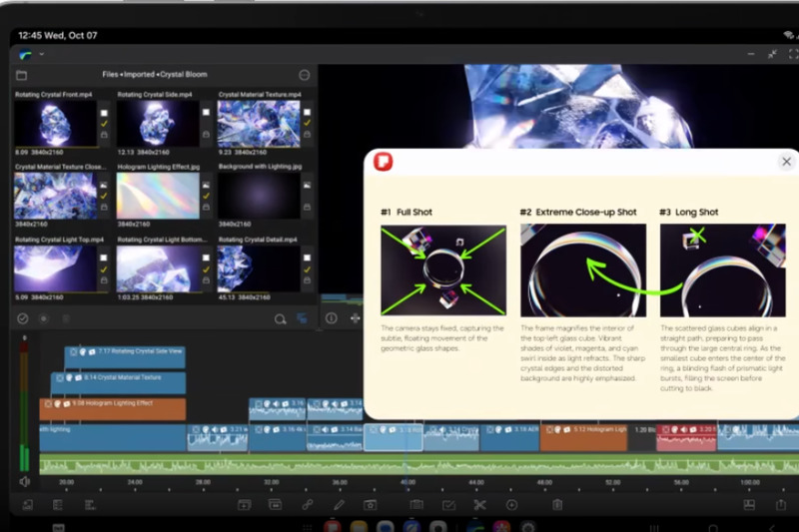Image resolution: width=799 pixels, height=532 pixels.
Task: Toggle lock icon beside Crystal Material Texture.mp4
Action: [x=308, y=135]
